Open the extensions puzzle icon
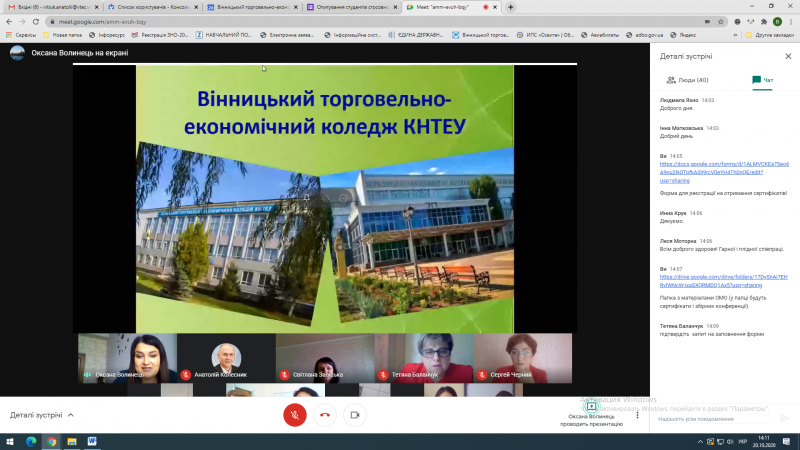 764,21
